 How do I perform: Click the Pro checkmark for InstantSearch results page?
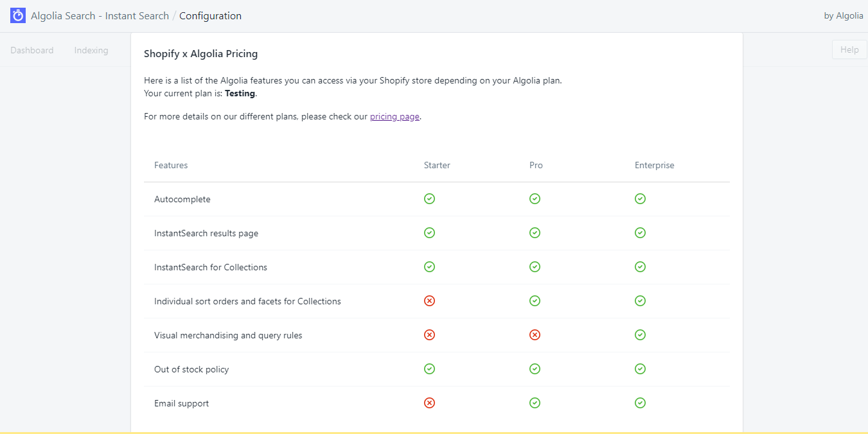[x=535, y=233]
